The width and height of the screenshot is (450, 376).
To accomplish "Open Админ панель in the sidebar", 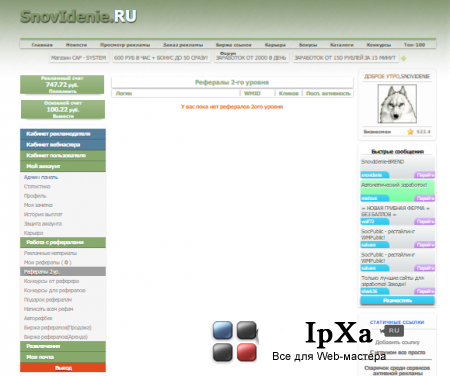I will 41,177.
